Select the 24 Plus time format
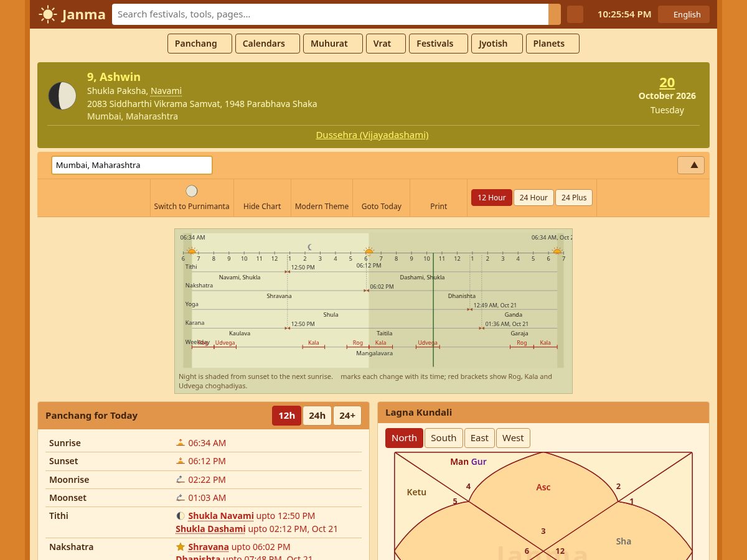747x560 pixels. pos(574,198)
